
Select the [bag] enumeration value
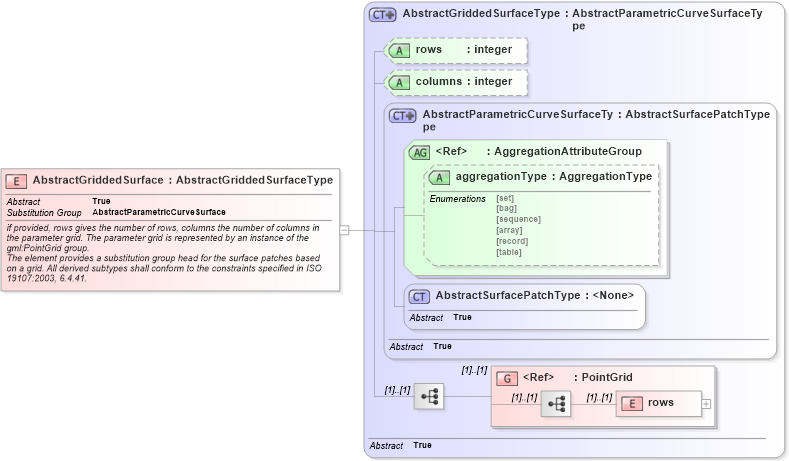(x=506, y=208)
